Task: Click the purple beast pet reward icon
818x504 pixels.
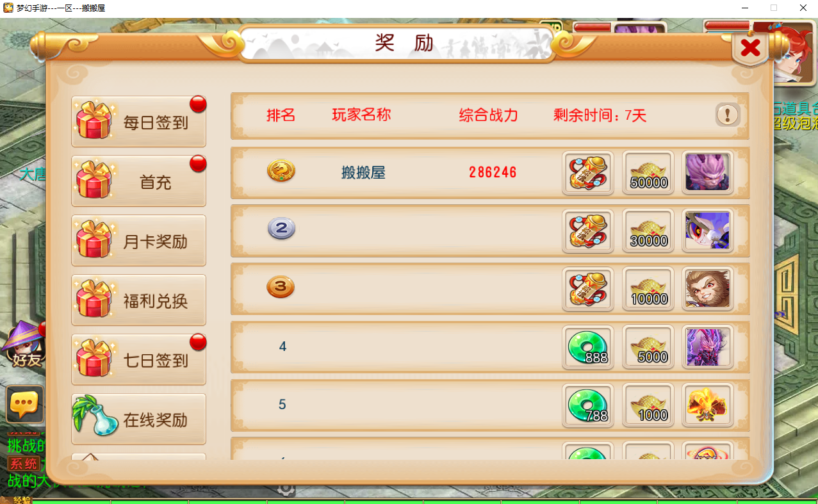Action: [x=708, y=173]
